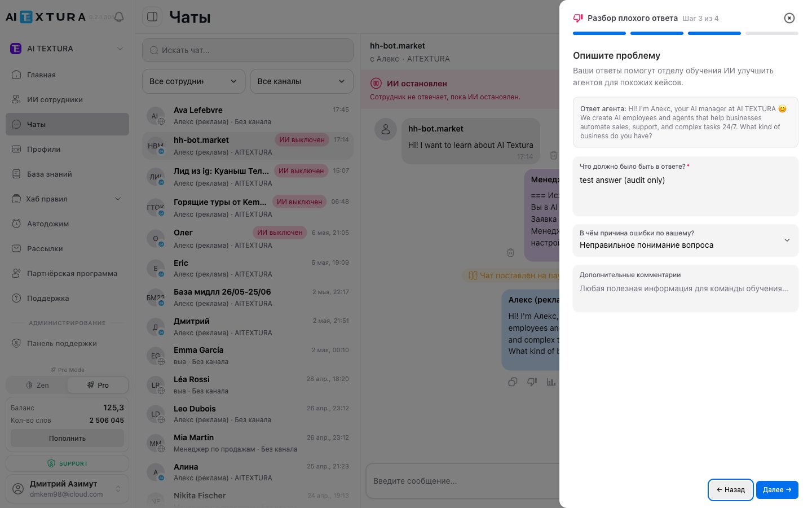Click the AI TEXTURA logo at top left
The height and width of the screenshot is (508, 812).
[x=46, y=17]
